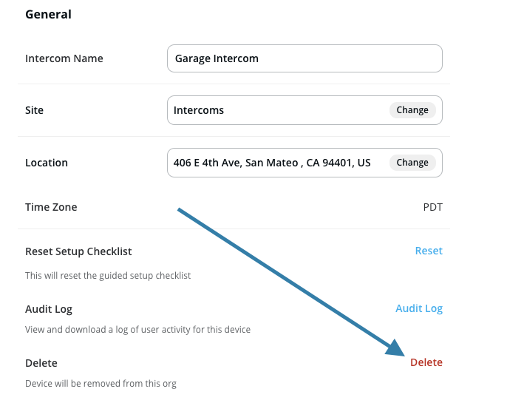Select the user activity log description text
Viewport: 507px width, 420px height.
pyautogui.click(x=137, y=330)
